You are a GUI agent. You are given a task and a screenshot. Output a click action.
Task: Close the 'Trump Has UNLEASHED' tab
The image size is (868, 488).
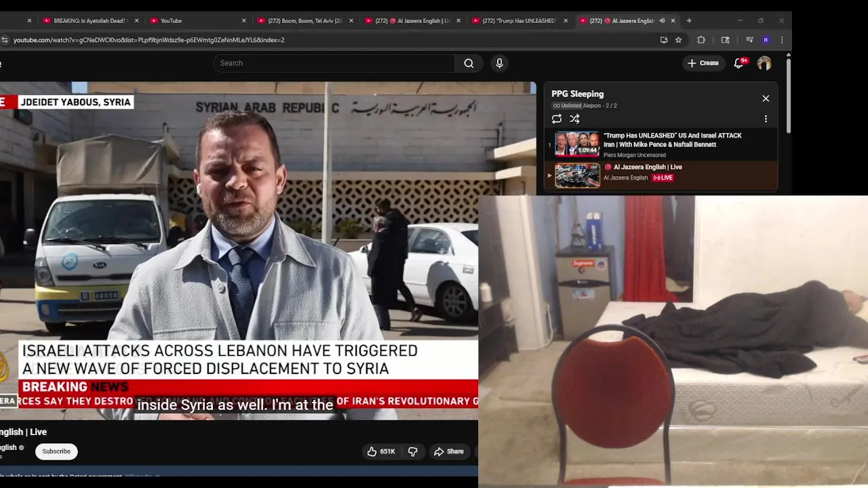click(565, 20)
